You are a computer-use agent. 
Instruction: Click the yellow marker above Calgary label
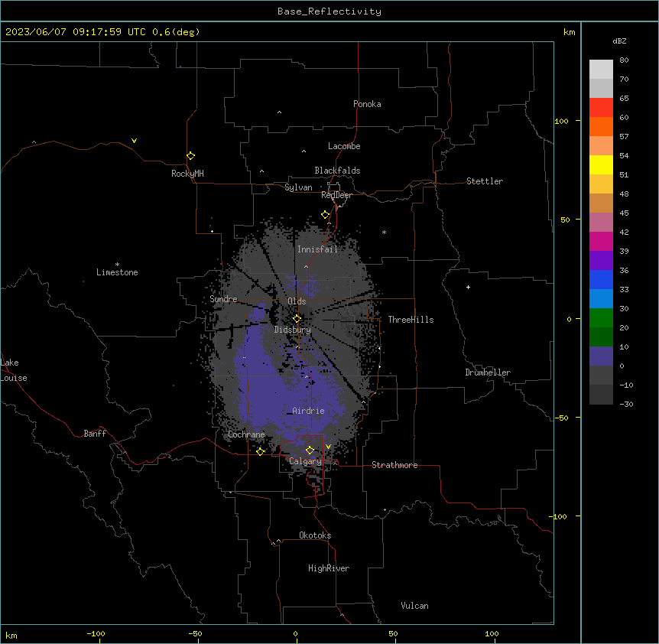[x=310, y=450]
